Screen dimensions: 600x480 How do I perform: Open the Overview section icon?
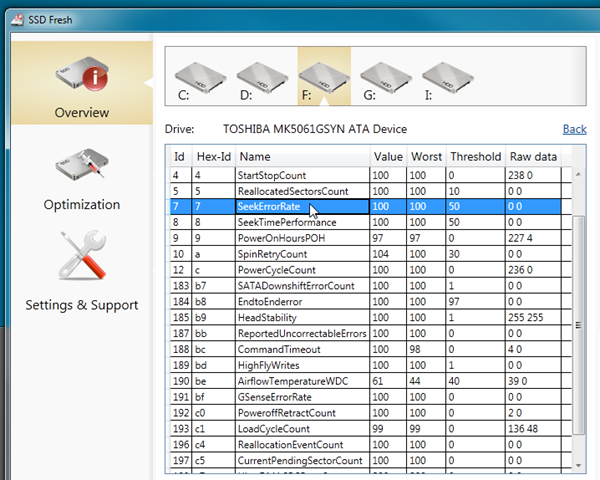pos(82,74)
